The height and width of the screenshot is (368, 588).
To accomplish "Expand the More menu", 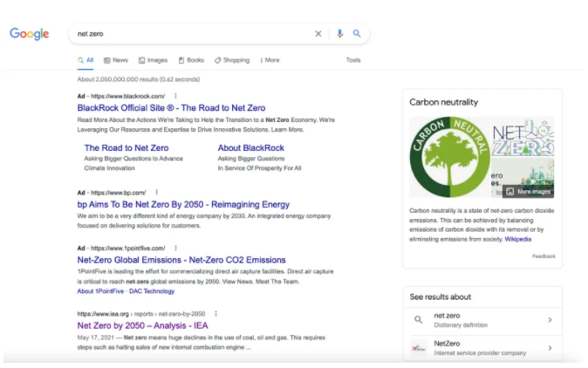I will click(270, 60).
